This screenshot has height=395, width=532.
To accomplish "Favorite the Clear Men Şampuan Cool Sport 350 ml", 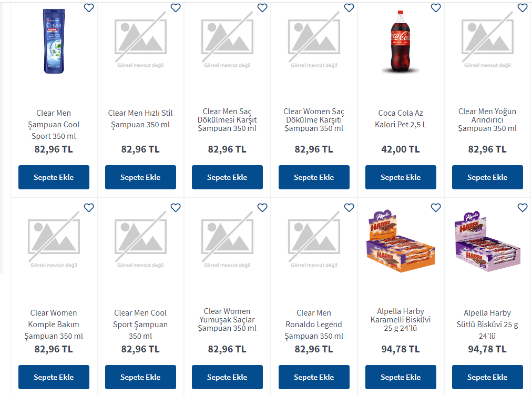I will pos(89,8).
